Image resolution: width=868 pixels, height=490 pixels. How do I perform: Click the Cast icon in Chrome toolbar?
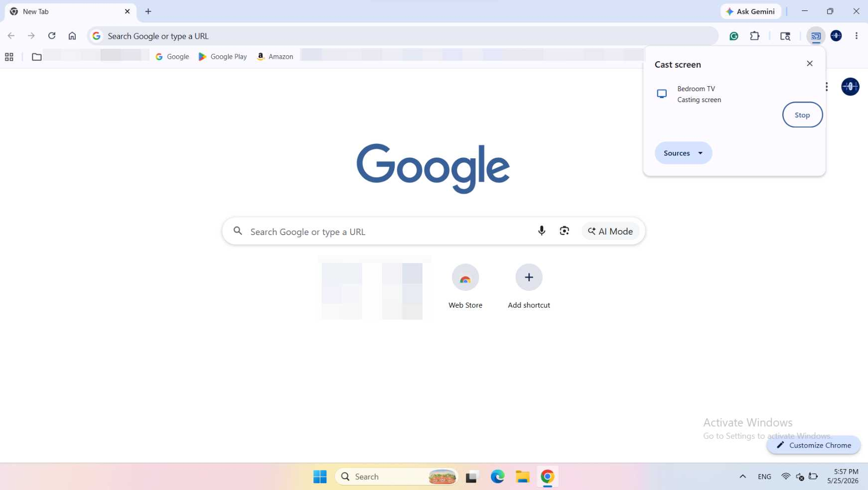pyautogui.click(x=816, y=36)
